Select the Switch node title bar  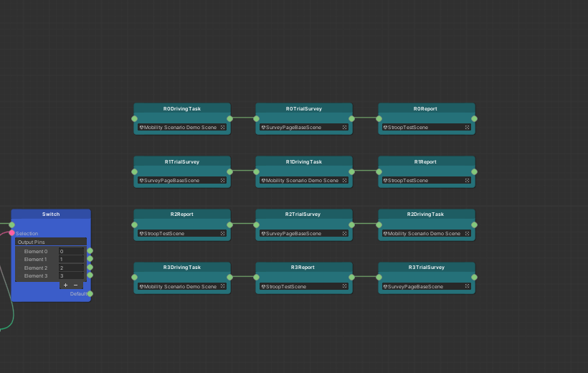click(51, 214)
